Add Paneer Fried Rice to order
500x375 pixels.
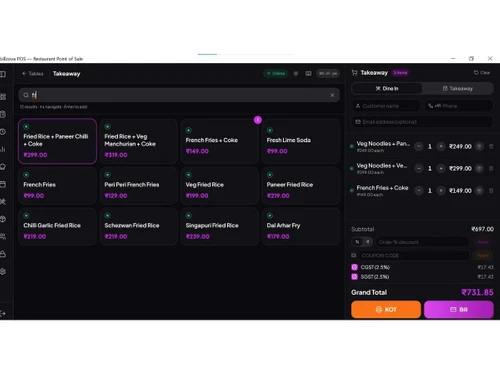click(301, 186)
